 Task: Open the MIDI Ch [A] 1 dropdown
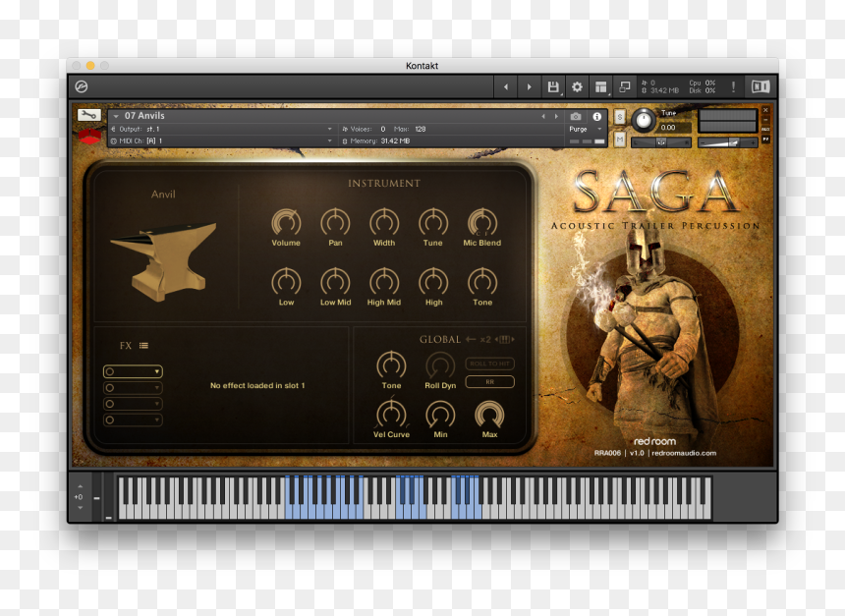point(222,140)
